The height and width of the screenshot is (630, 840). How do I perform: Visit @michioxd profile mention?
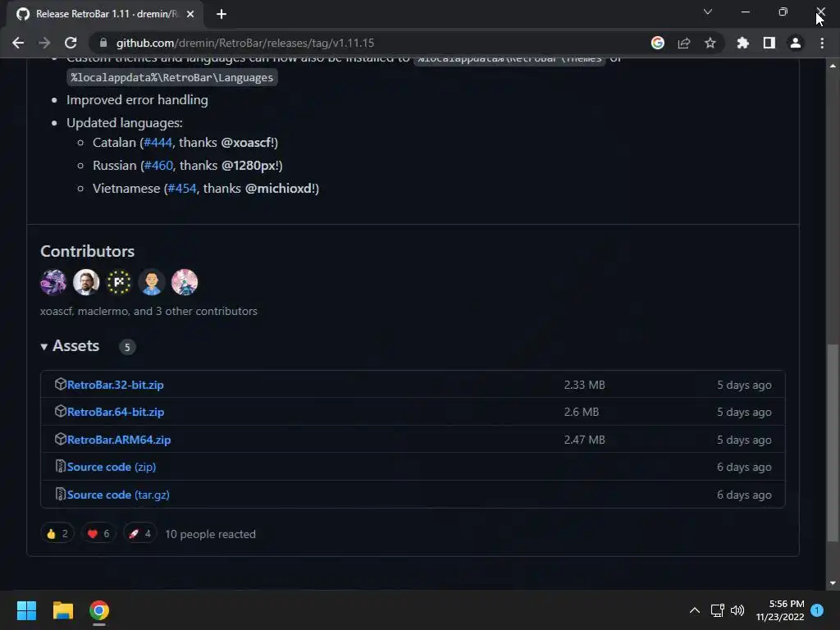point(279,189)
